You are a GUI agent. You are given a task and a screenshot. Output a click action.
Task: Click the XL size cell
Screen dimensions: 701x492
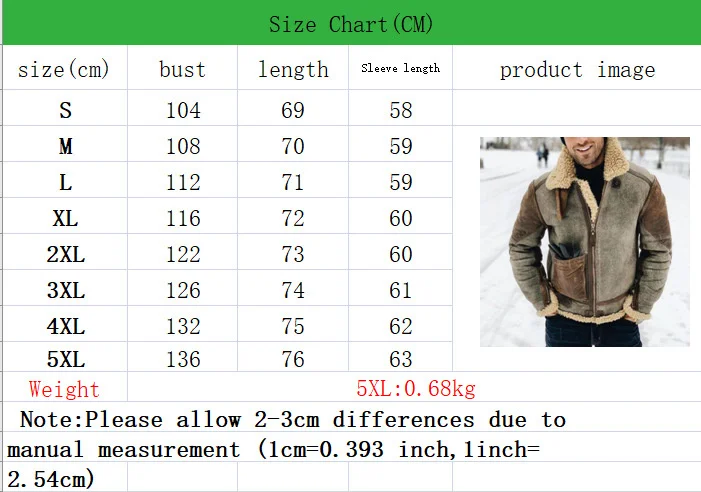coord(65,216)
